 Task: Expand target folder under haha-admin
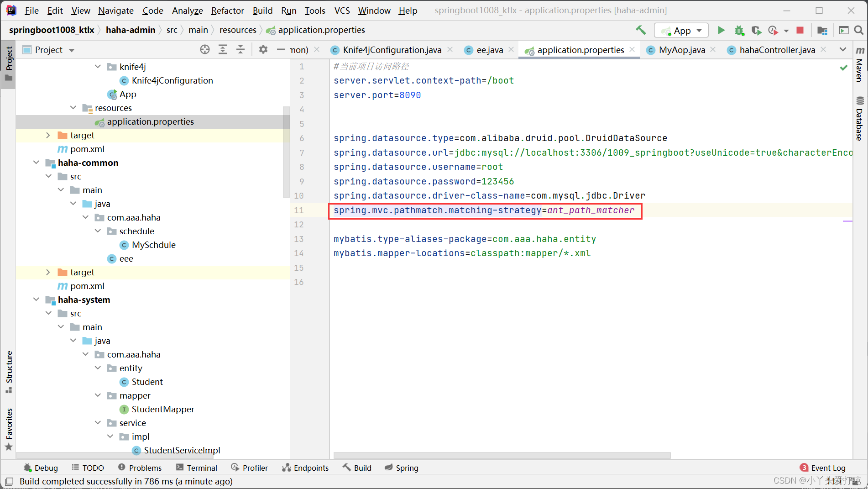point(48,135)
